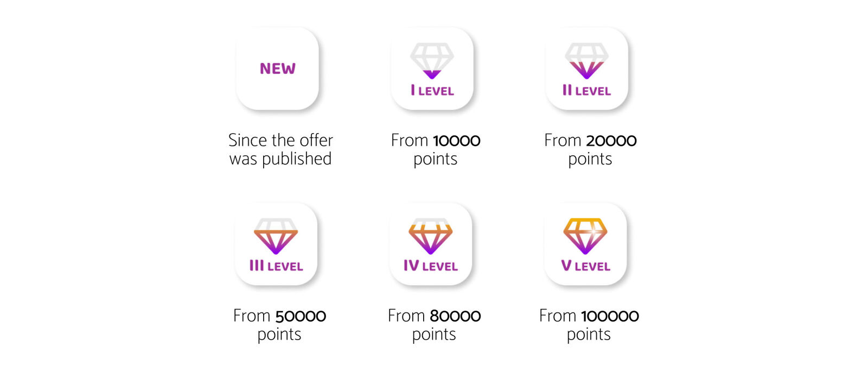Choose the IV LEVEL diamond badge

(x=431, y=244)
